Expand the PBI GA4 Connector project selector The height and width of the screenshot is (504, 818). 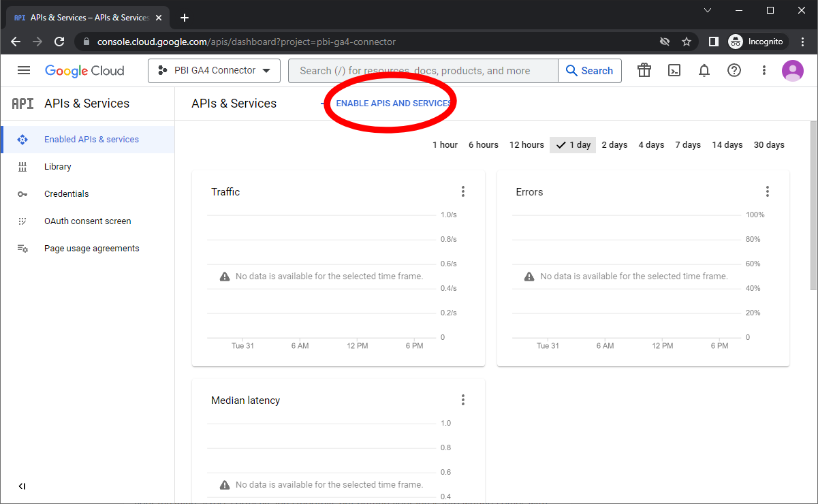click(x=214, y=70)
